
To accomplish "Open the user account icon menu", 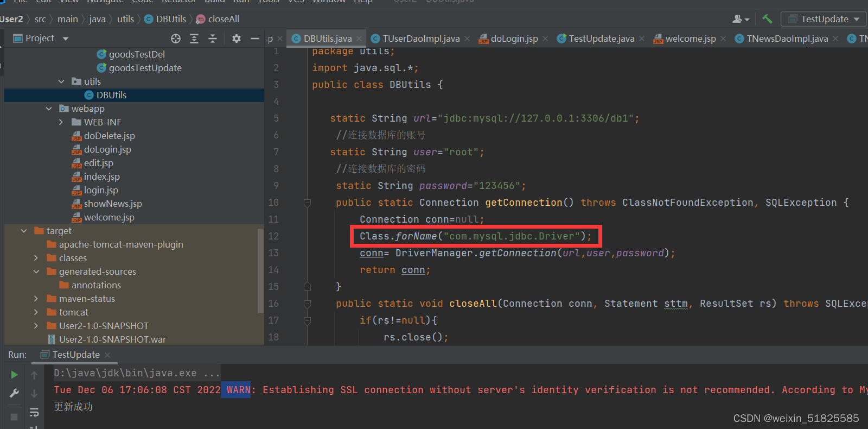I will (x=741, y=19).
